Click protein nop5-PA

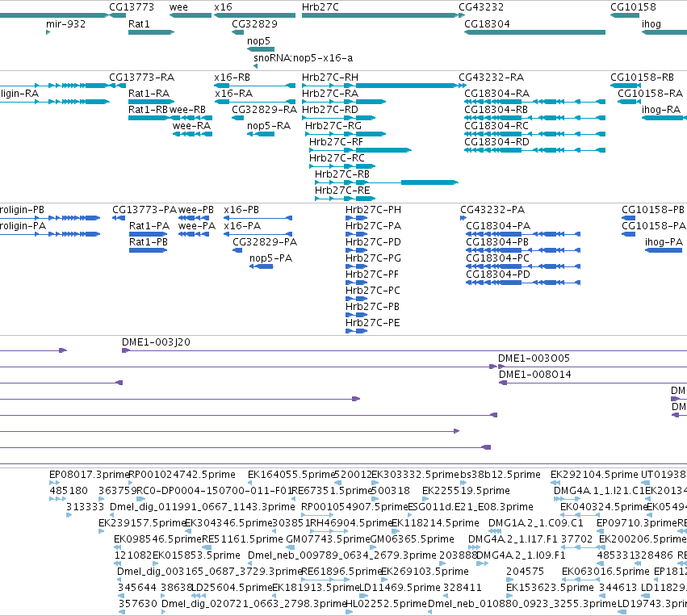pos(270,258)
